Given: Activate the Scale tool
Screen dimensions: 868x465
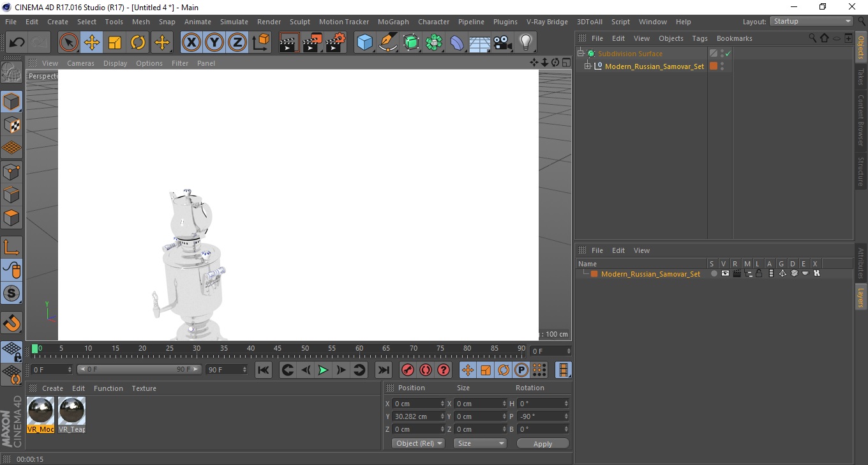Looking at the screenshot, I should pos(115,43).
